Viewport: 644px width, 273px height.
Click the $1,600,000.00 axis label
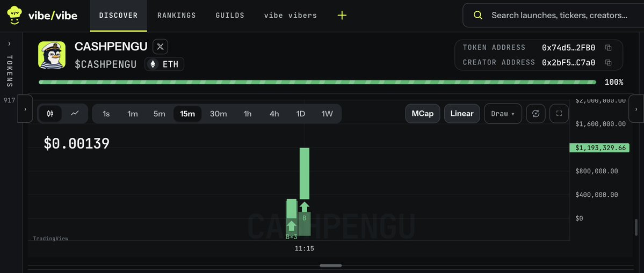coord(600,124)
